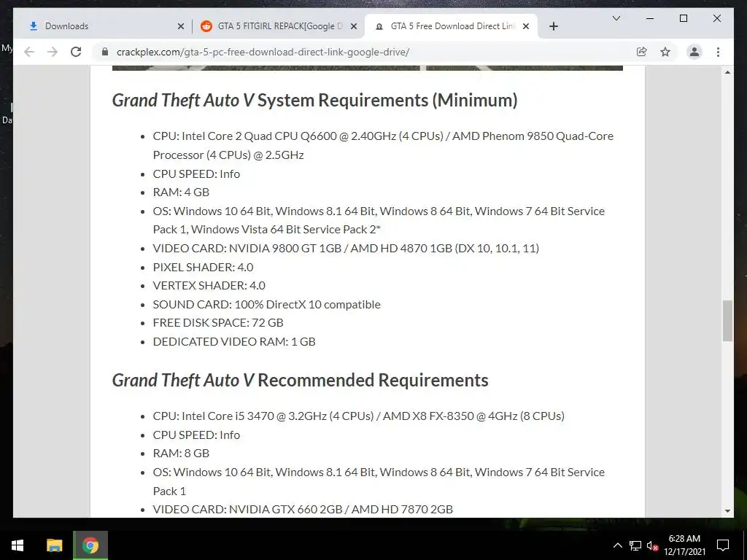Switch to the Downloads tab
Image resolution: width=747 pixels, height=560 pixels.
pos(104,26)
